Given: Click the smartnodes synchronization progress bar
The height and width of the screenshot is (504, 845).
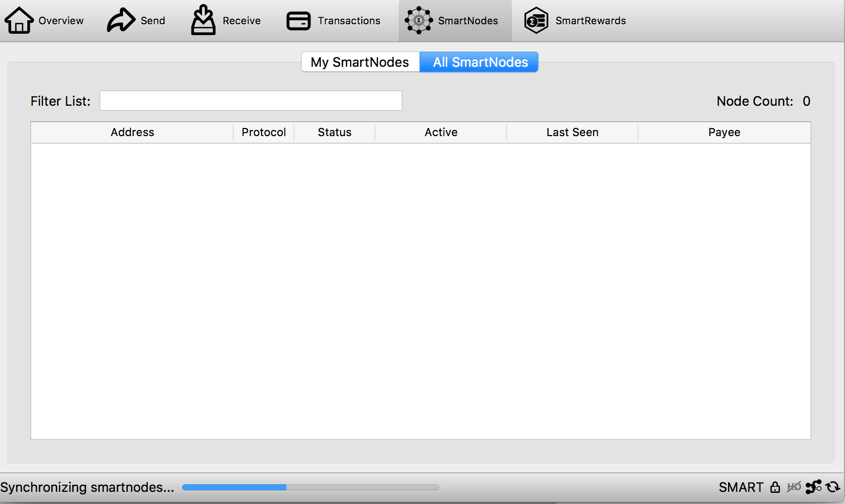Looking at the screenshot, I should [x=311, y=487].
